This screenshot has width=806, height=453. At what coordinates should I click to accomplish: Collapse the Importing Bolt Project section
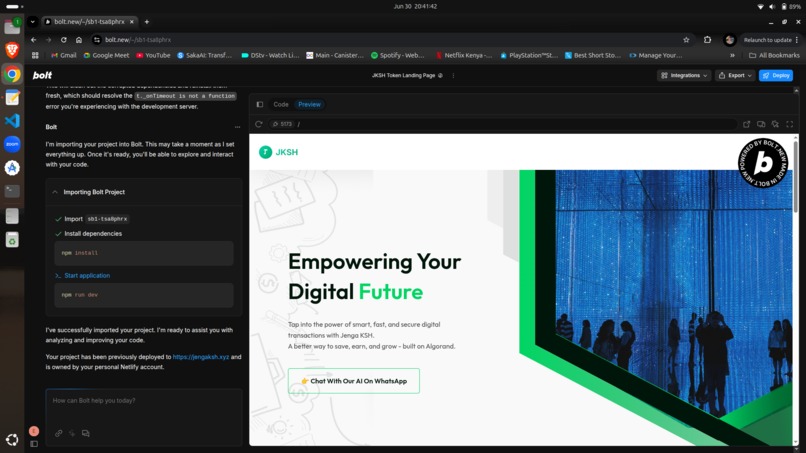coord(55,192)
